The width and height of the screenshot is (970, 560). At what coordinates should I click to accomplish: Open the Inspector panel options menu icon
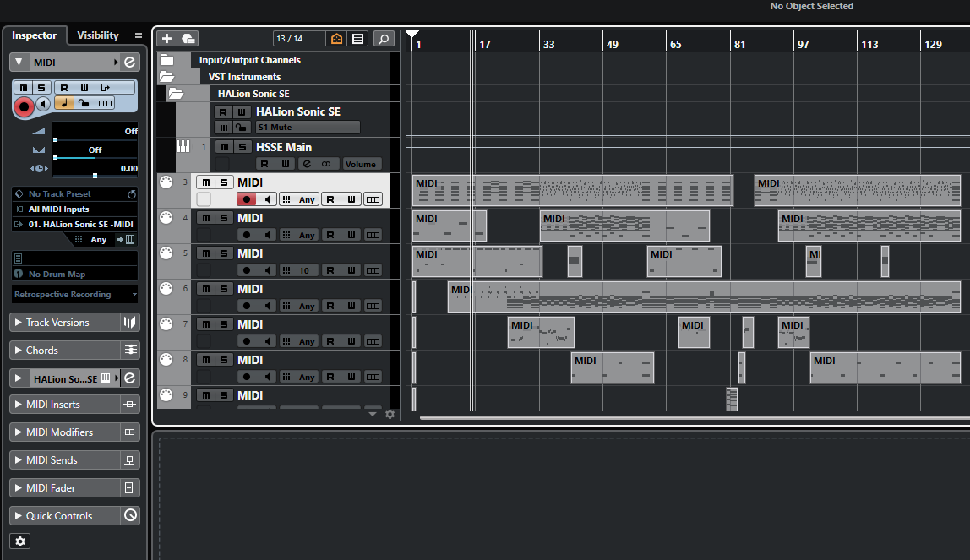coord(138,35)
